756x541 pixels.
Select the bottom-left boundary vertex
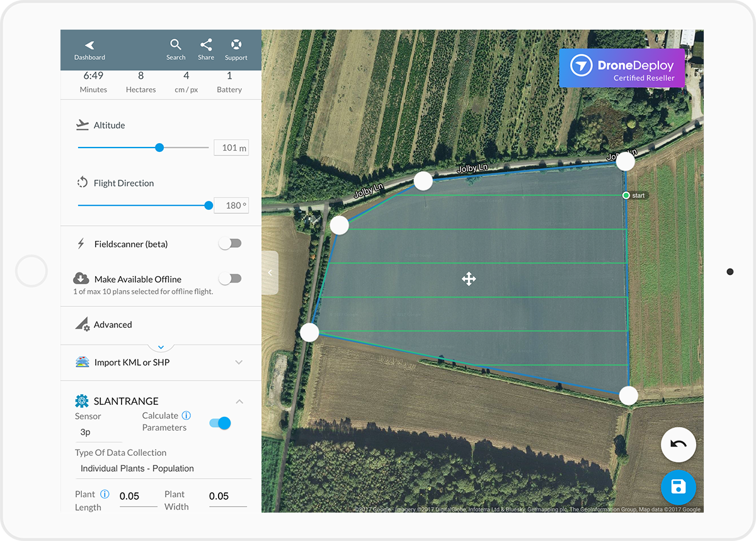pos(309,332)
